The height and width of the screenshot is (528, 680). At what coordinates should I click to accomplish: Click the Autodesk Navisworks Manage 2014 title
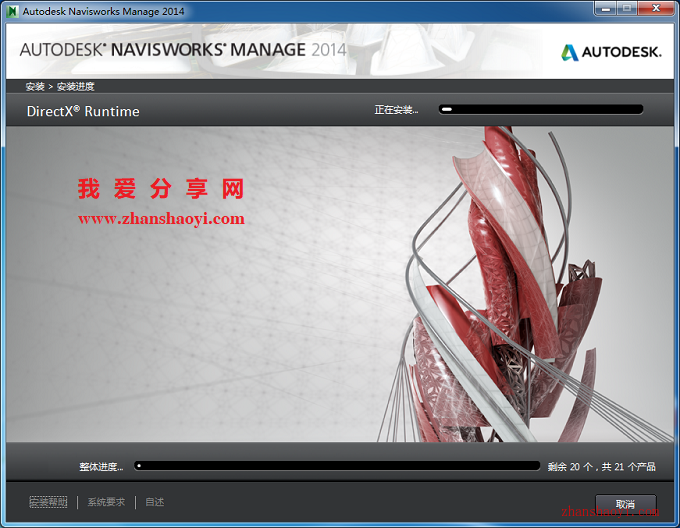tap(103, 12)
